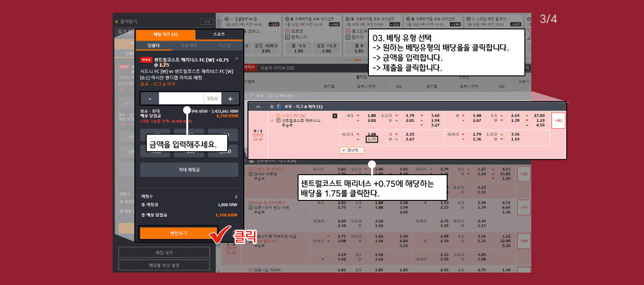Select the highlighted 1.75 odds
This screenshot has width=644, height=285.
372,139
